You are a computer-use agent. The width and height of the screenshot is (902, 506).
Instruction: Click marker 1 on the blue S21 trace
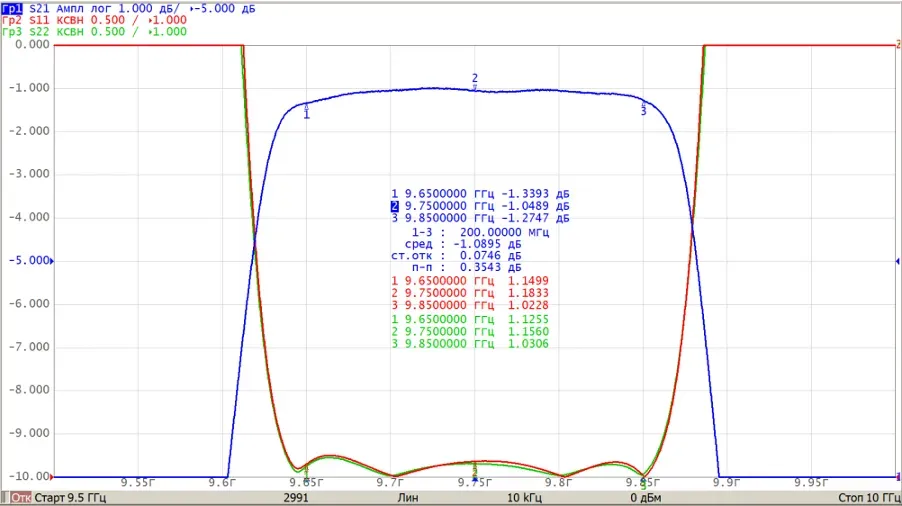click(306, 111)
